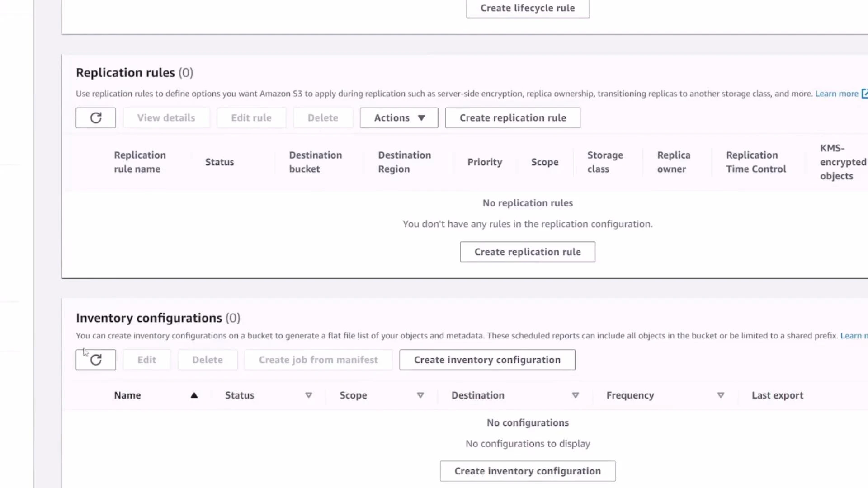Open the Status column filter dropdown
Image resolution: width=868 pixels, height=488 pixels.
click(309, 395)
